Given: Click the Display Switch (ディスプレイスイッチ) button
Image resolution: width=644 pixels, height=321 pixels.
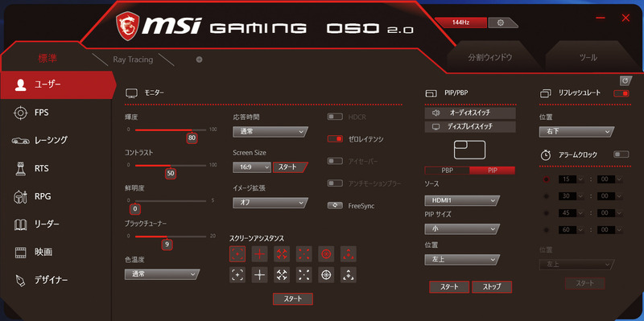Looking at the screenshot, I should click(x=470, y=127).
